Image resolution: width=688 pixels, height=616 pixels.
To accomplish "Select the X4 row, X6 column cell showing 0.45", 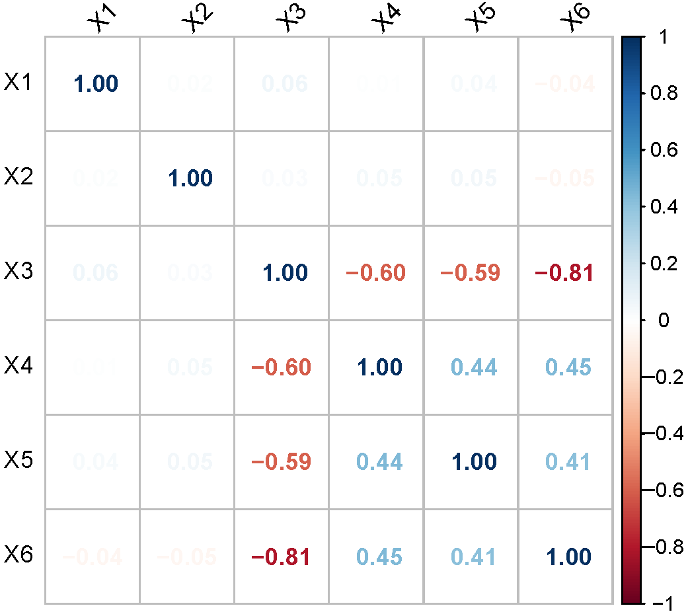I will click(x=565, y=367).
